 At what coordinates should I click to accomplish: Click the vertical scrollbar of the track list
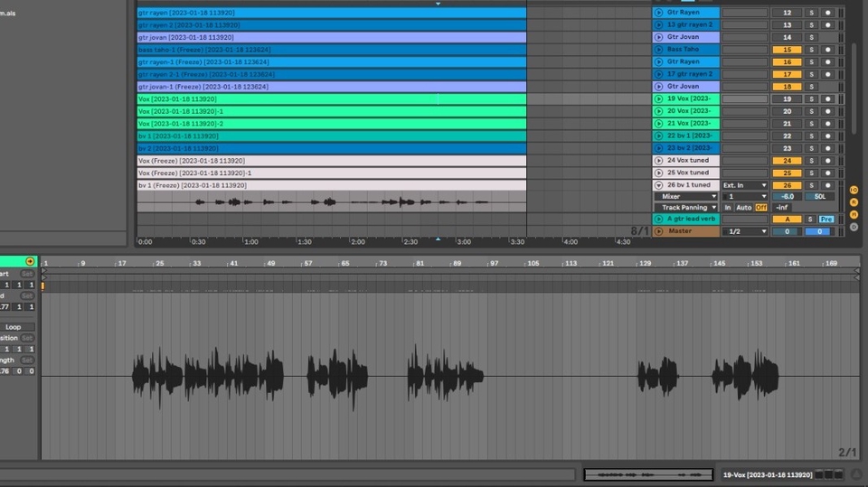pos(856,88)
